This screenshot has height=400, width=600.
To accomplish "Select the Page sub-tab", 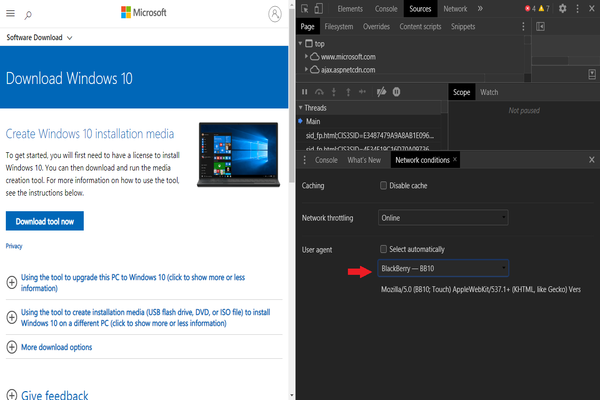I will tap(307, 26).
